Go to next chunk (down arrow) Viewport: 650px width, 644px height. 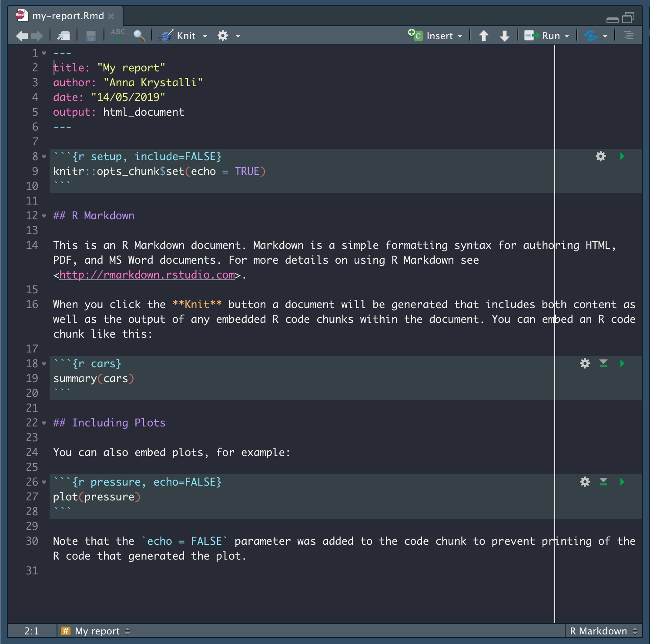(505, 36)
